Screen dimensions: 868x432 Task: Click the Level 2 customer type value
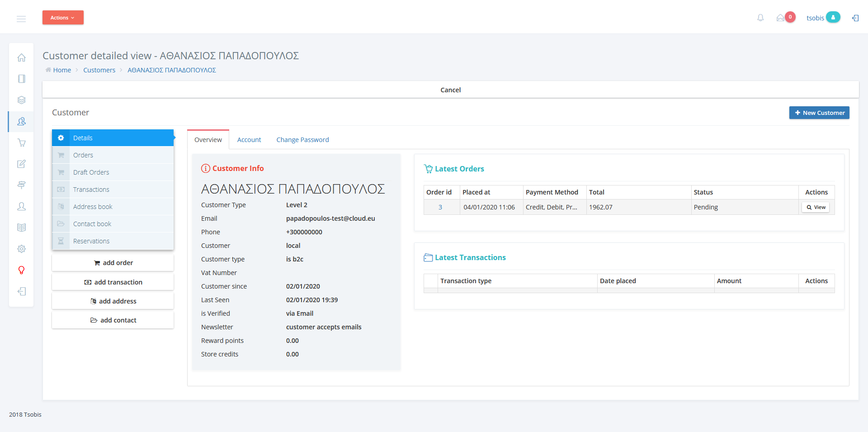point(297,205)
